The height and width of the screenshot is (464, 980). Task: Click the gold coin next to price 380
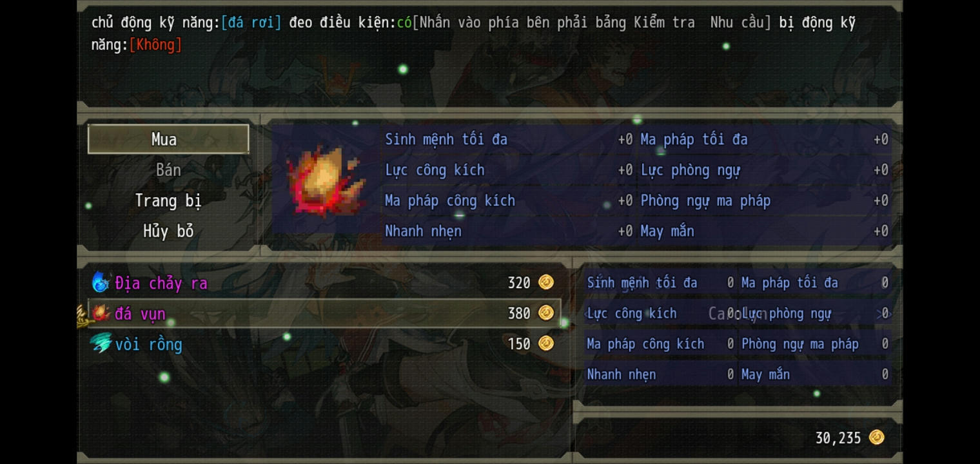pos(546,313)
